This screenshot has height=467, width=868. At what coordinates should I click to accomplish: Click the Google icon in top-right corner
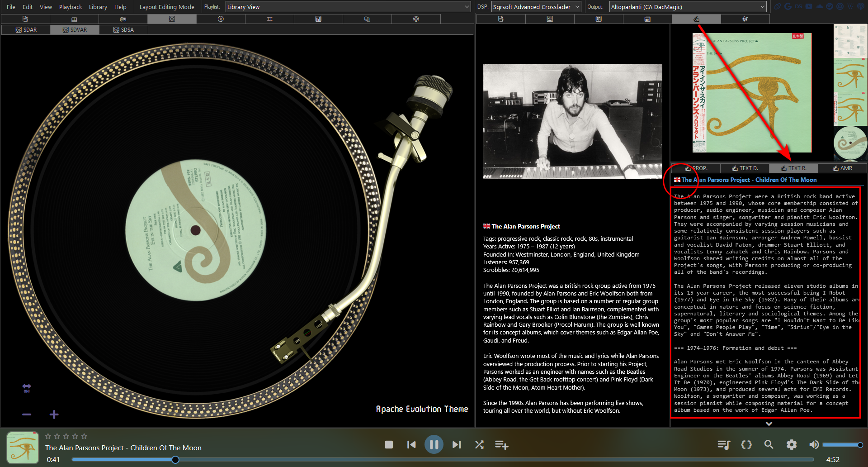tap(788, 7)
